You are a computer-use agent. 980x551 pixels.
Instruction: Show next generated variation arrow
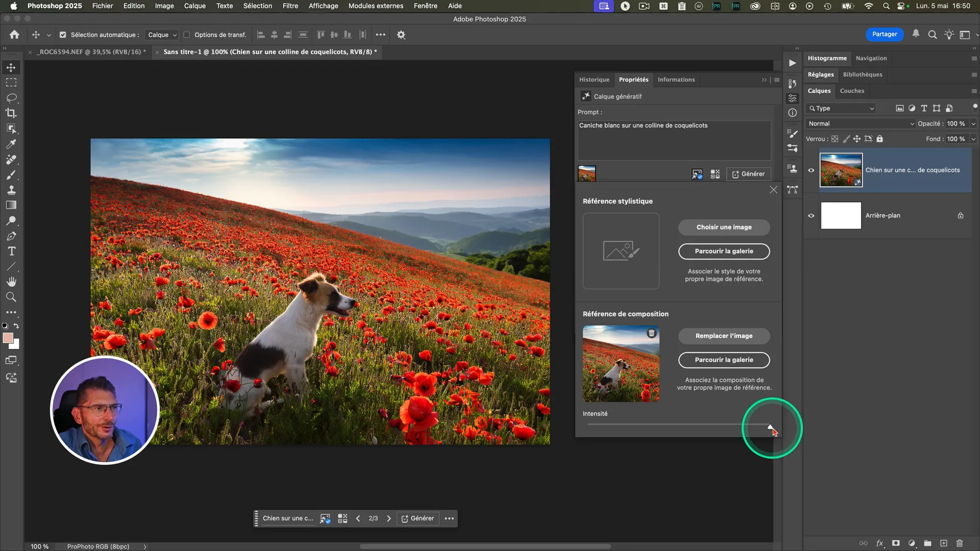tap(388, 518)
